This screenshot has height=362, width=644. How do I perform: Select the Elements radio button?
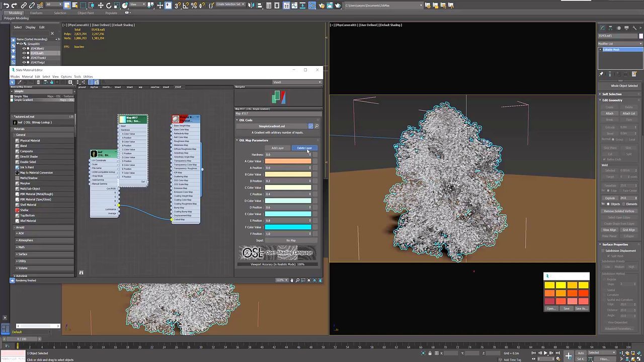[x=623, y=204]
